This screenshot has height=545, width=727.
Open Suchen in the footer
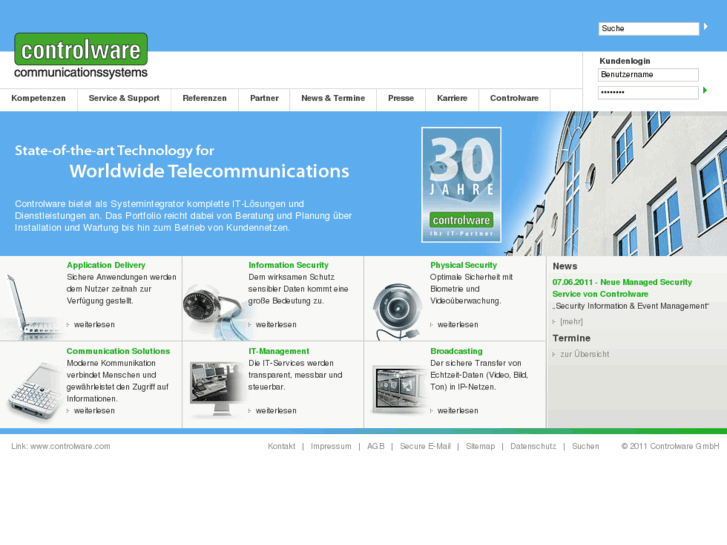[586, 446]
